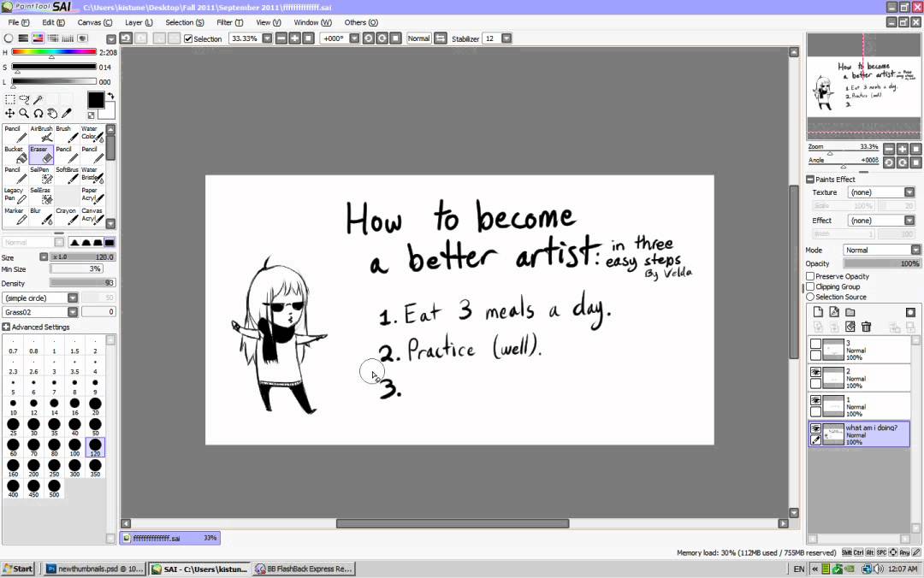The width and height of the screenshot is (924, 578).
Task: Choose the magic wand tool
Action: point(38,99)
